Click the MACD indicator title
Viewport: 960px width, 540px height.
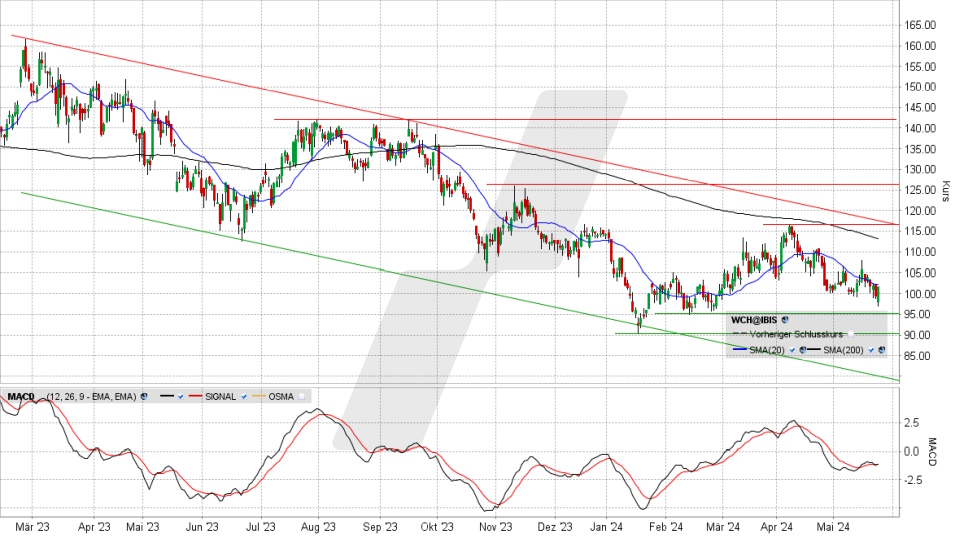pyautogui.click(x=21, y=397)
